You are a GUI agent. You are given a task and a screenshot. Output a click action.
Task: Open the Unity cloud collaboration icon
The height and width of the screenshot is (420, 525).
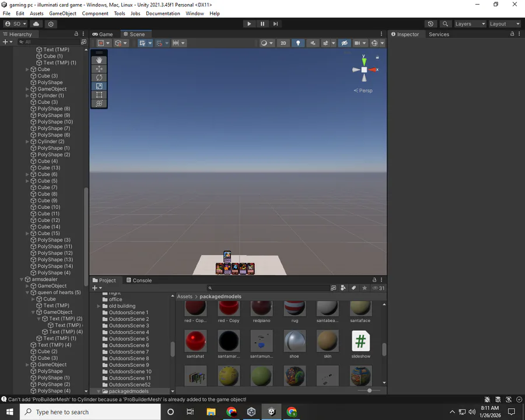point(36,23)
